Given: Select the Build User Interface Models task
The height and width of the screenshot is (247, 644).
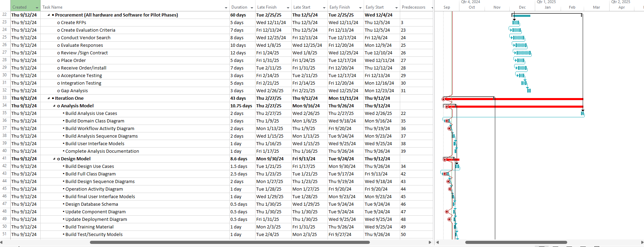Looking at the screenshot, I should tap(95, 144).
